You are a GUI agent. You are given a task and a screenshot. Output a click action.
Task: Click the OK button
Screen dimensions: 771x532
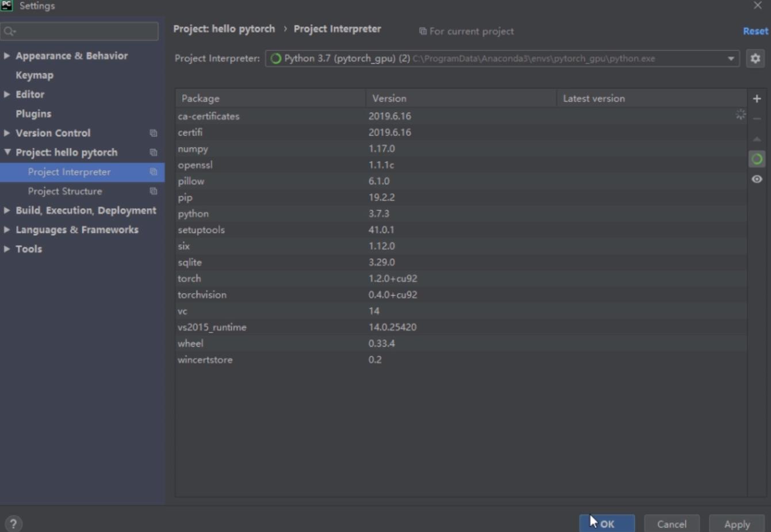[x=607, y=523]
